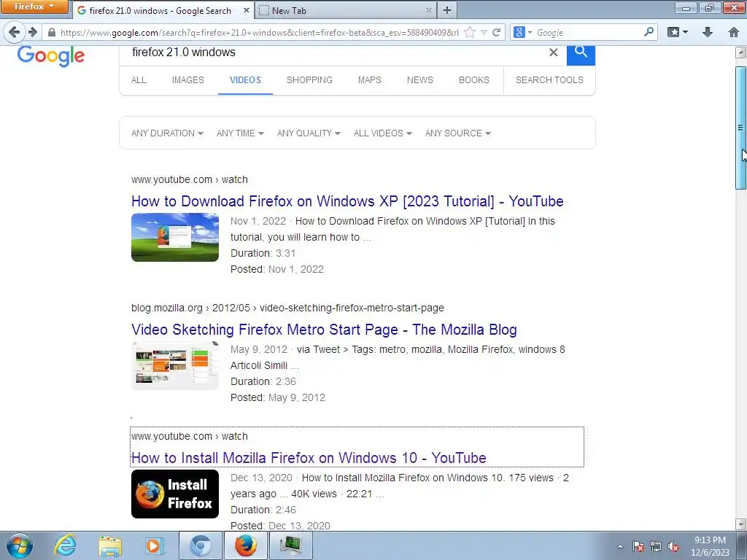Screen dimensions: 747x560
Task: Open the orange Firefox menu button
Action: coord(34,7)
